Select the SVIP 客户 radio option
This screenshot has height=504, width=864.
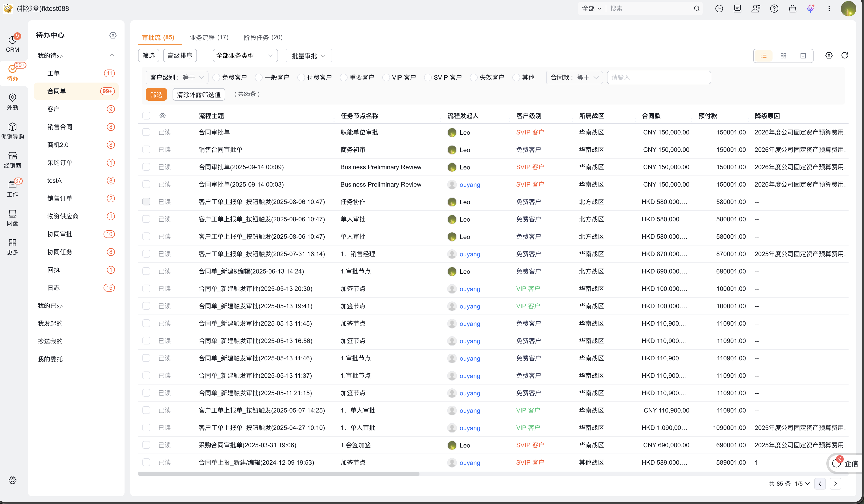pos(428,77)
